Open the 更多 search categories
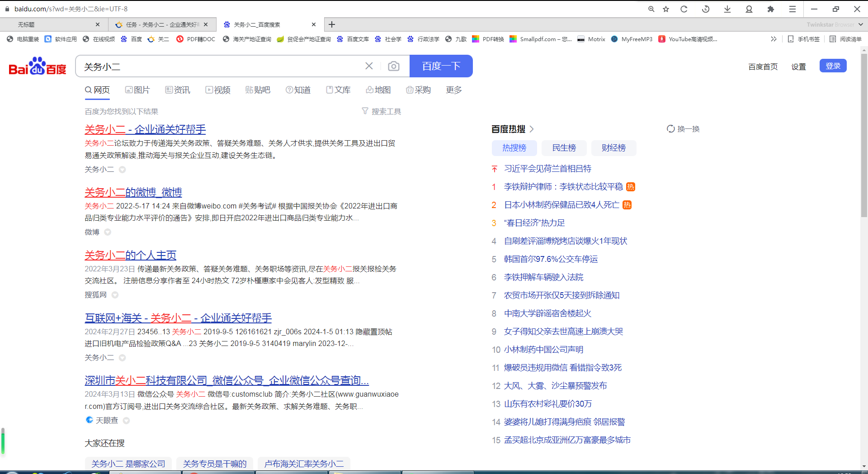 (454, 90)
